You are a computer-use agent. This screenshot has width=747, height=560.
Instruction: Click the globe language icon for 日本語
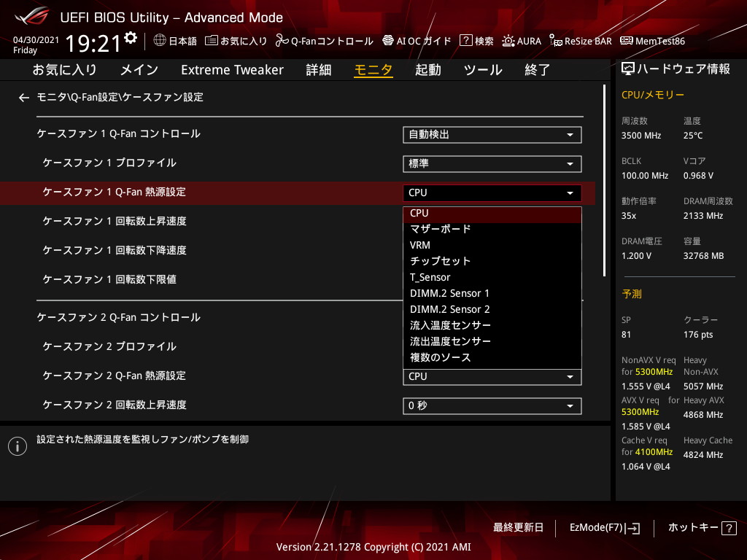pos(160,41)
